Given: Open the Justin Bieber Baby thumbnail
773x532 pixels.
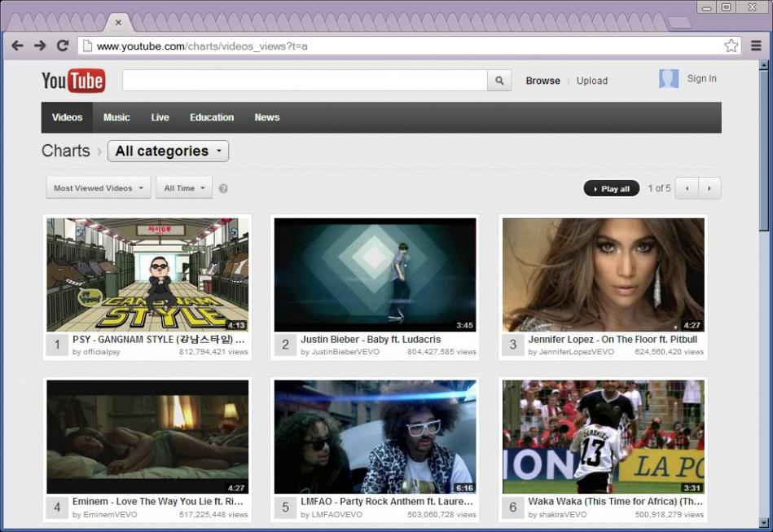Looking at the screenshot, I should [376, 275].
